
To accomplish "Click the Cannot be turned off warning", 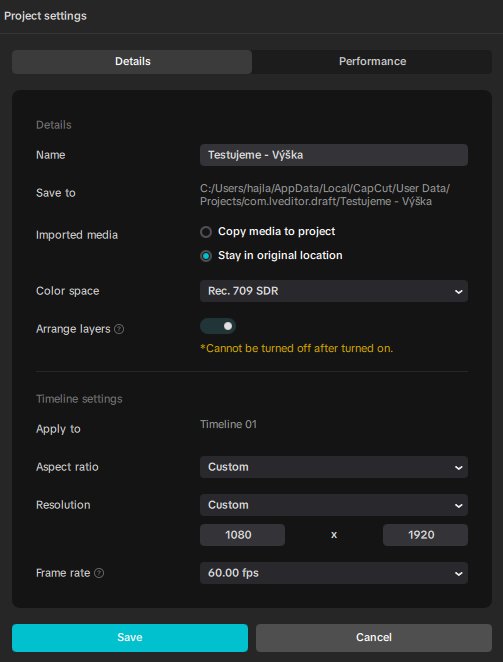I will tap(296, 348).
